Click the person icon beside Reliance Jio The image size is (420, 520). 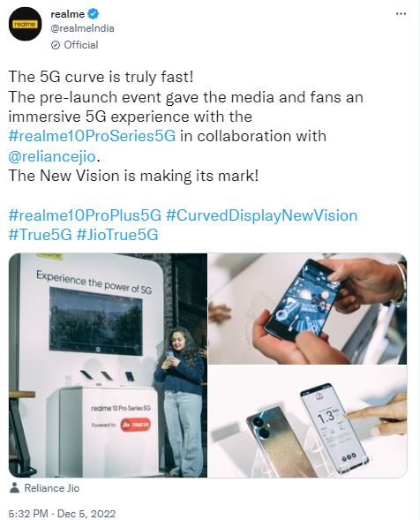click(x=14, y=488)
